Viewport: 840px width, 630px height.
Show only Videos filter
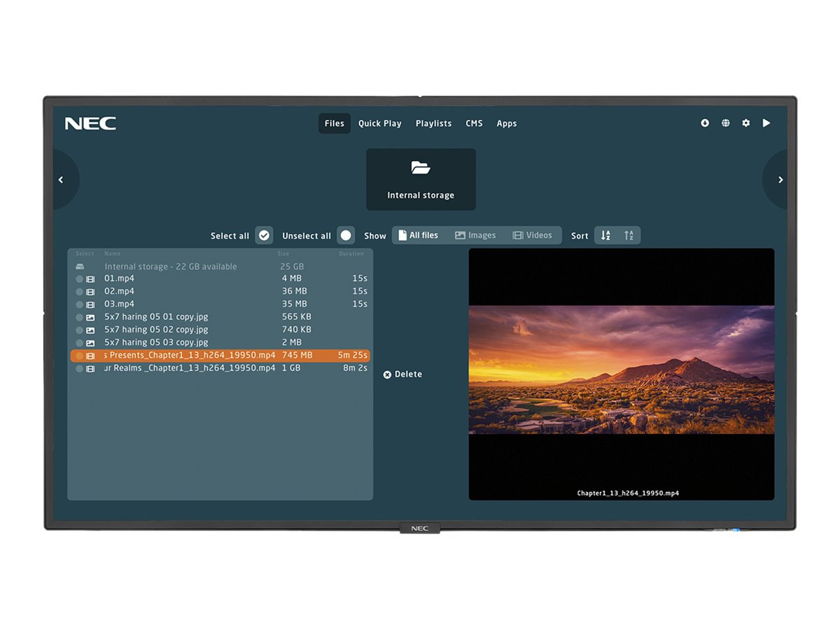coord(532,236)
